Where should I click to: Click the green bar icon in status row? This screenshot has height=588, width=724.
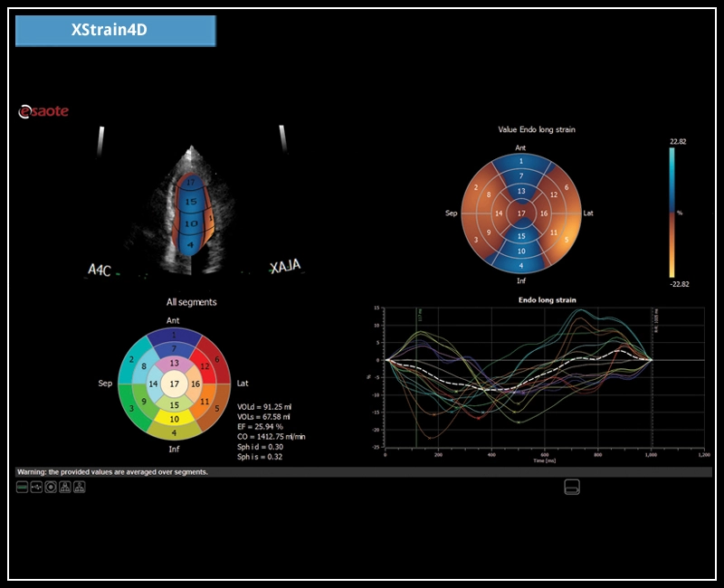pyautogui.click(x=22, y=487)
